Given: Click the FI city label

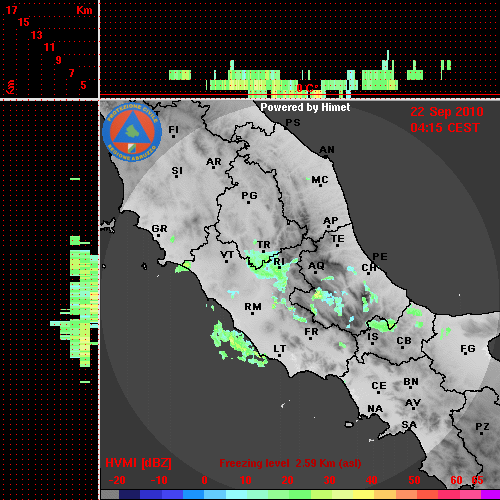Looking at the screenshot, I should 173,129.
